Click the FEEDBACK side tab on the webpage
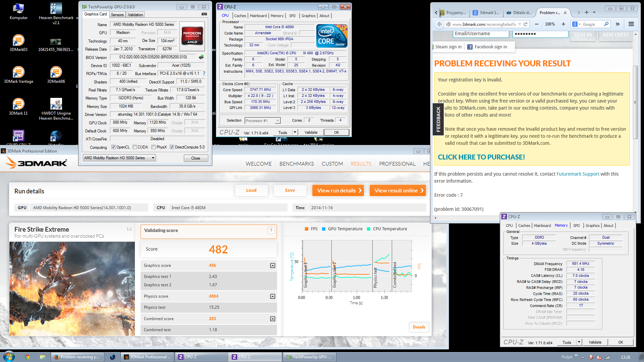 pos(438,119)
